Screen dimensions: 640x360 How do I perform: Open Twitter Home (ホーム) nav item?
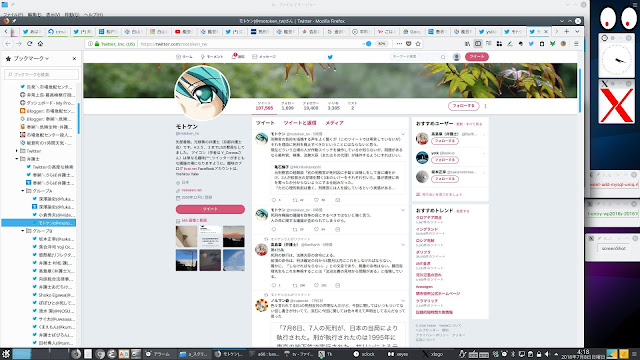[x=184, y=57]
